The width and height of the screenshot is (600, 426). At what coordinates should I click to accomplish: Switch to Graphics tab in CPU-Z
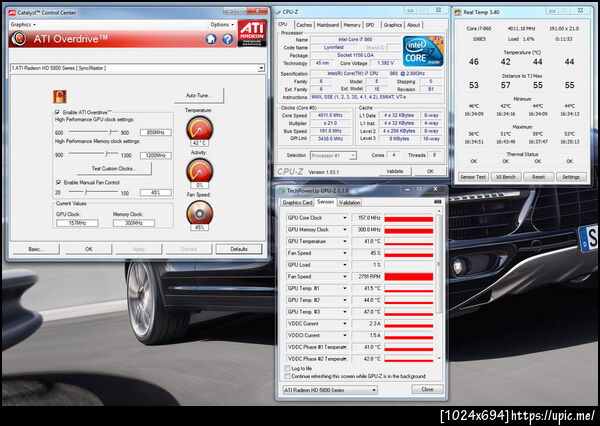click(393, 25)
